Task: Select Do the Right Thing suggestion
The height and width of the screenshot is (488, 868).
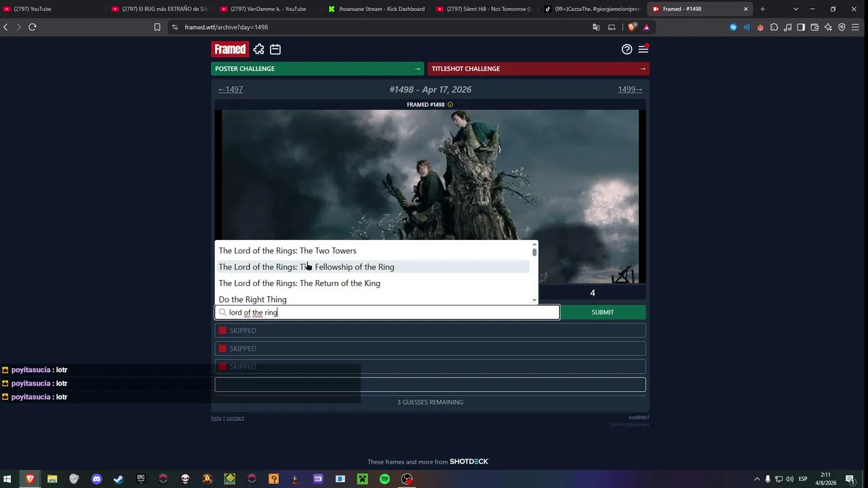Action: (373, 299)
